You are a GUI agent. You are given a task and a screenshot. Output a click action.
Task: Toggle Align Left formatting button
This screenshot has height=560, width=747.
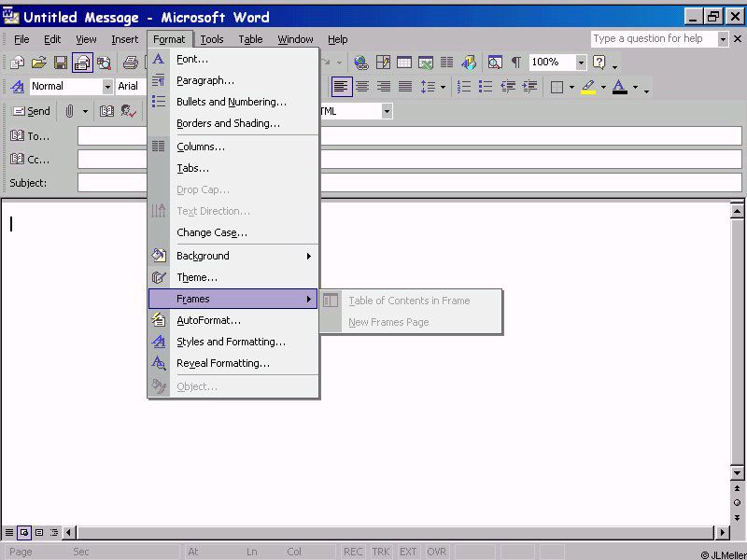click(341, 87)
